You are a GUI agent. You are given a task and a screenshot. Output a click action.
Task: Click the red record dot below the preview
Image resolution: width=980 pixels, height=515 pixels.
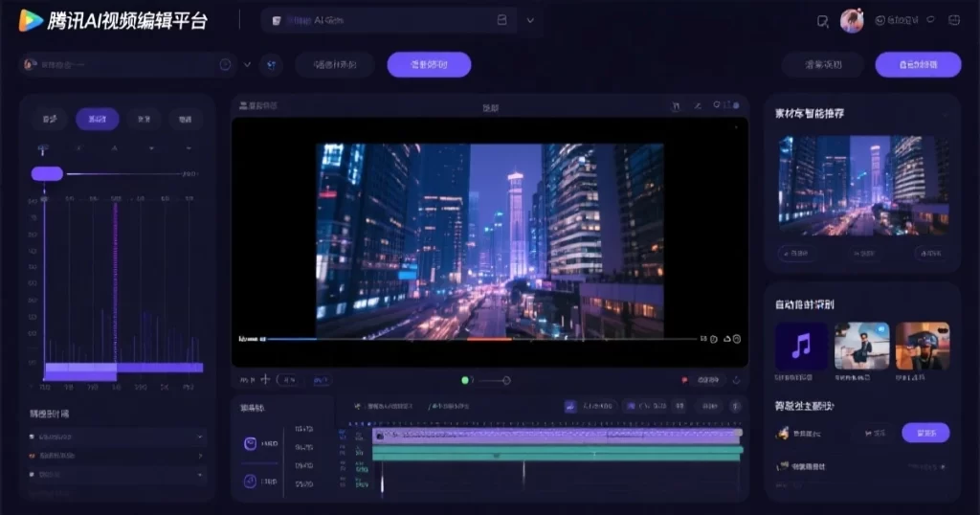click(684, 380)
